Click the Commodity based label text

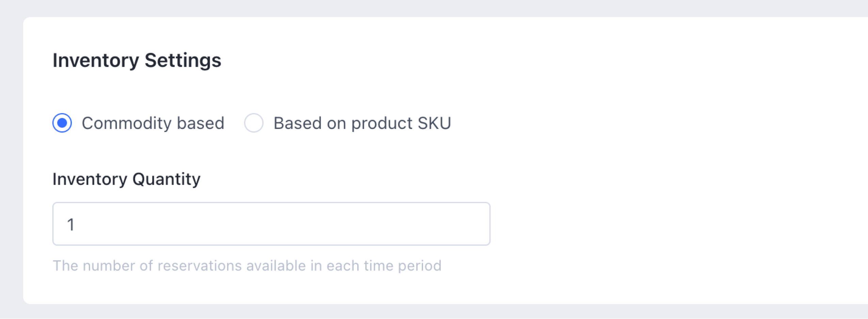153,123
